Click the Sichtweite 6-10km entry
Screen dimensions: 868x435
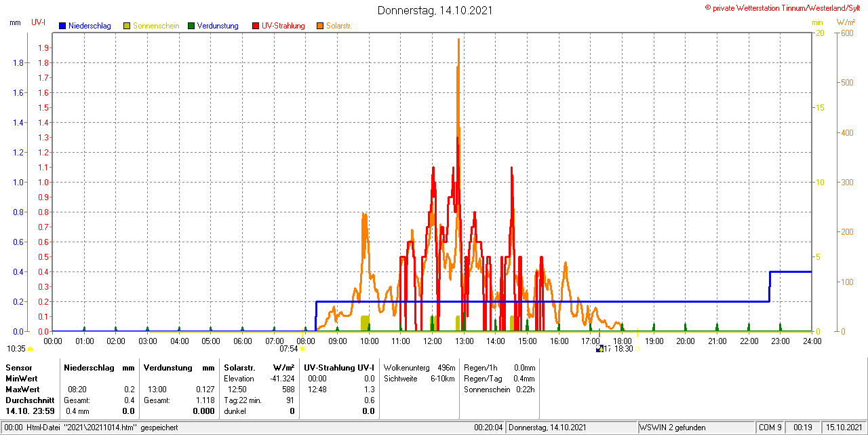click(419, 379)
